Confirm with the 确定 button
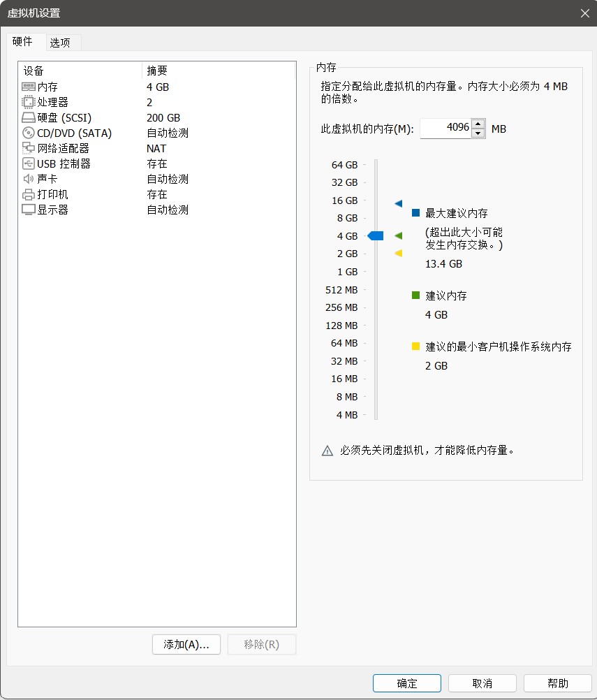Screen dimensions: 597x700 point(407,683)
